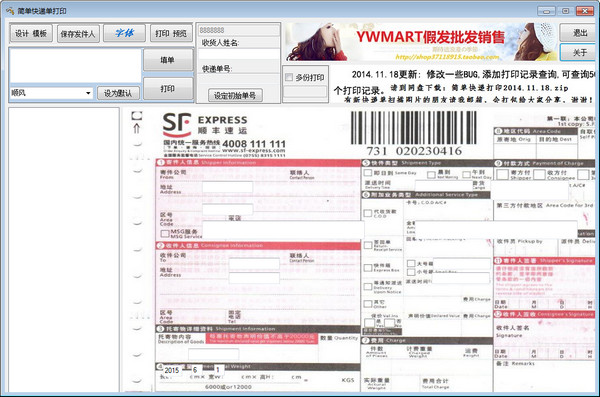Click the copies field below 多份打印

click(305, 92)
